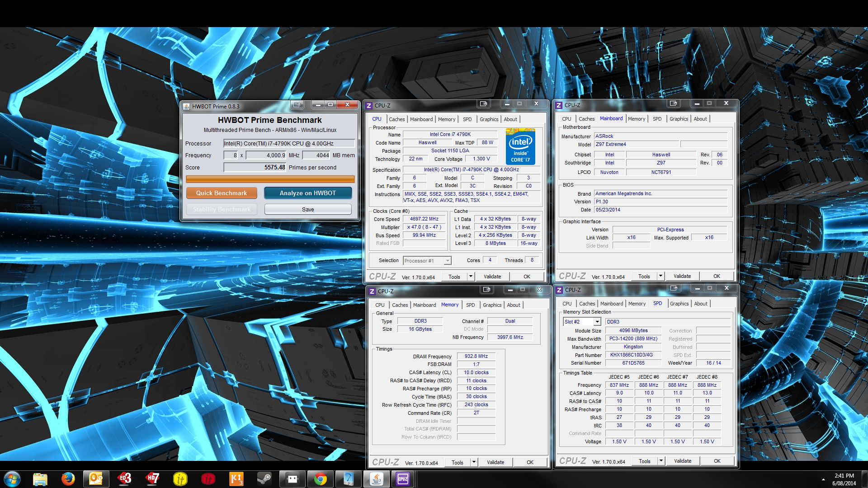
Task: Click the extra title bar icon in HWBOT Prime
Action: (297, 105)
